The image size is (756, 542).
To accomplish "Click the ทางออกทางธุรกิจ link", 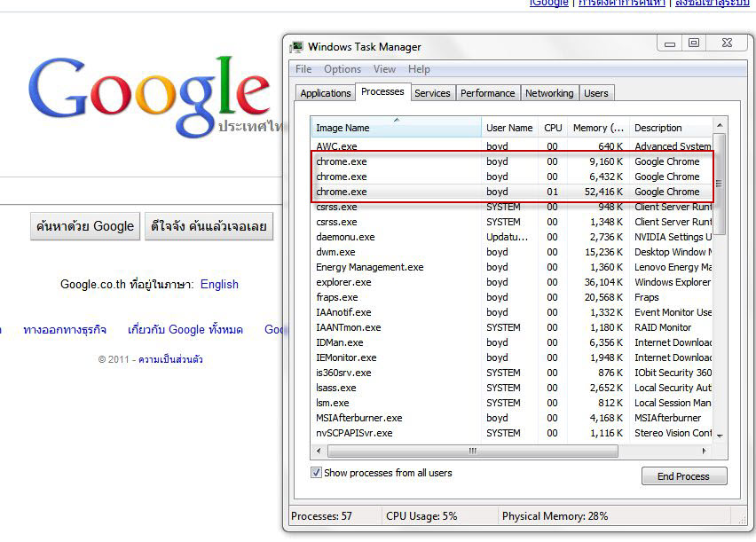I will click(65, 330).
